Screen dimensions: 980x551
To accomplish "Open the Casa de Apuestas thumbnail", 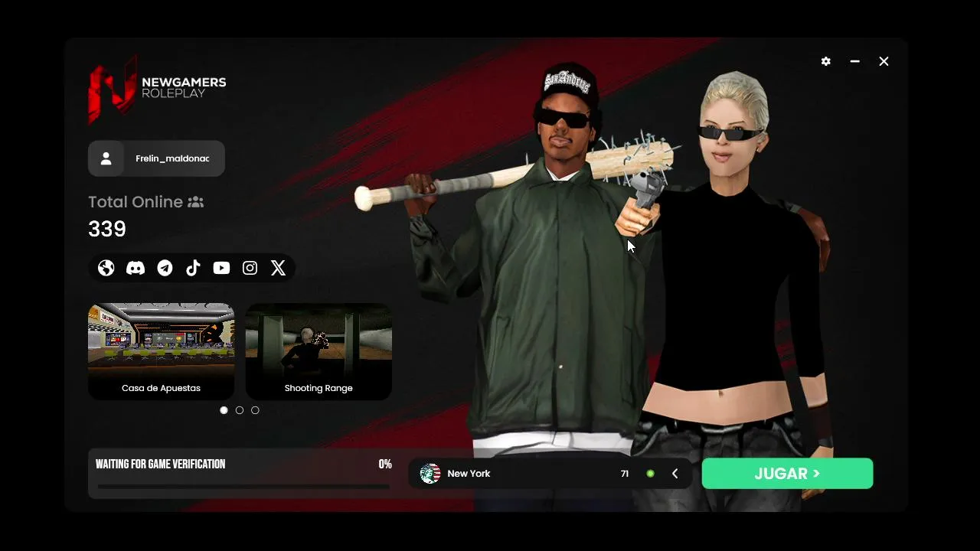I will [x=161, y=351].
